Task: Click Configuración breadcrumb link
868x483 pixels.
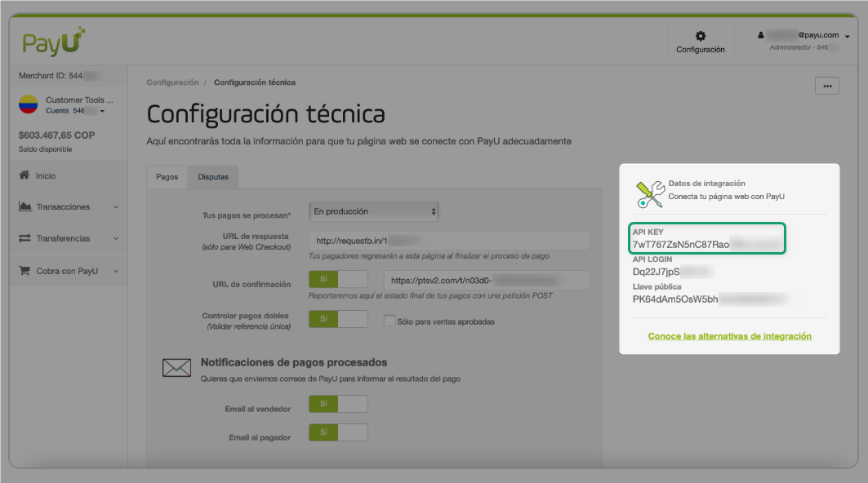Action: (172, 82)
